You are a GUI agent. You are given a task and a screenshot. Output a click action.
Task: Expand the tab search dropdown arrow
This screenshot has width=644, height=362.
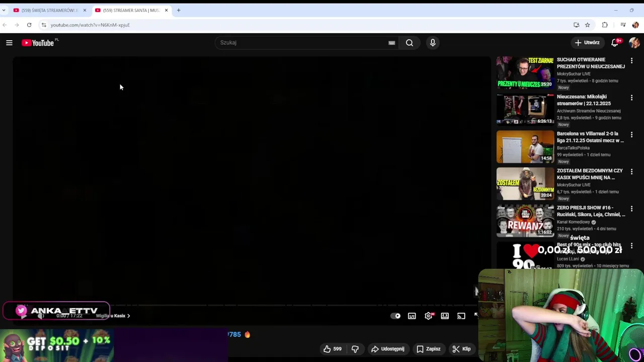(4, 10)
